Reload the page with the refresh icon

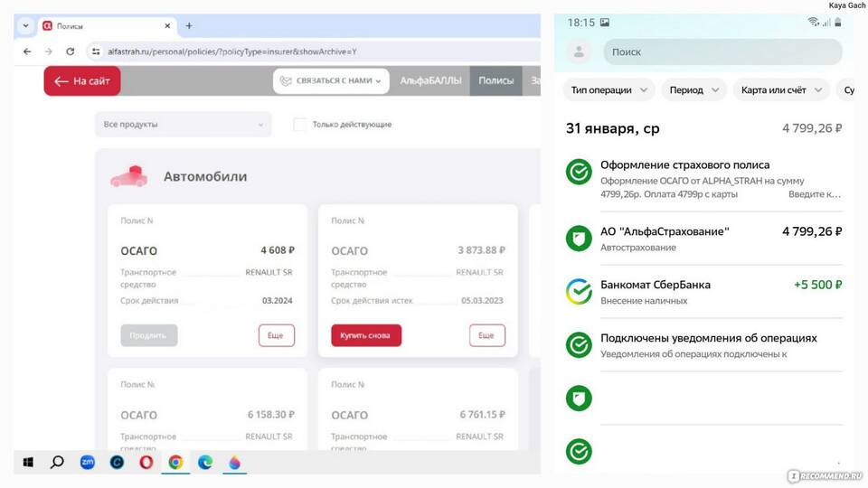[71, 52]
